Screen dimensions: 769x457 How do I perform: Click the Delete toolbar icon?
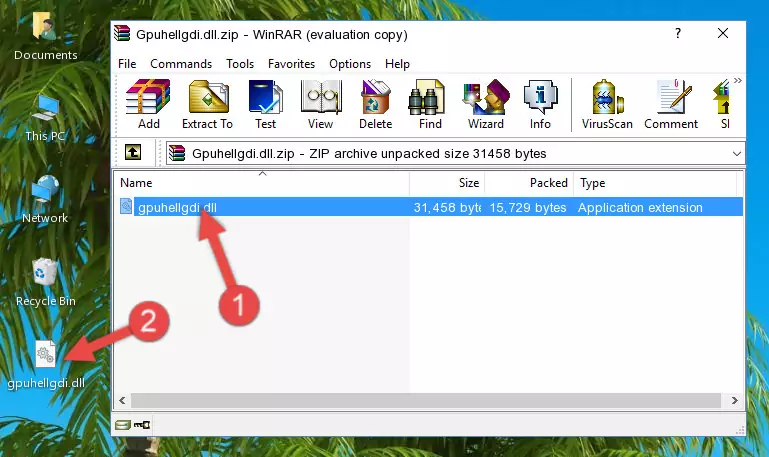[375, 104]
